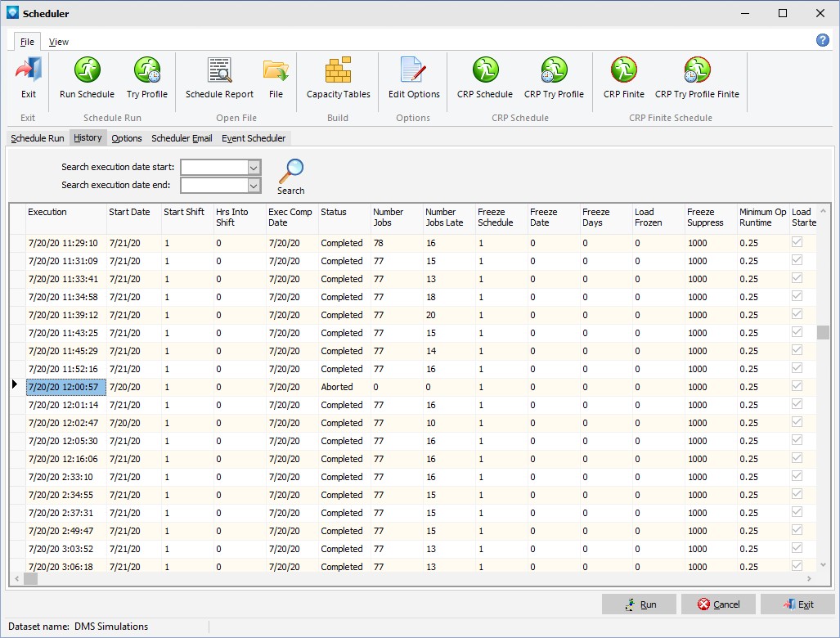Toggle Load Started checkbox in 11:29:10 row

click(x=797, y=243)
